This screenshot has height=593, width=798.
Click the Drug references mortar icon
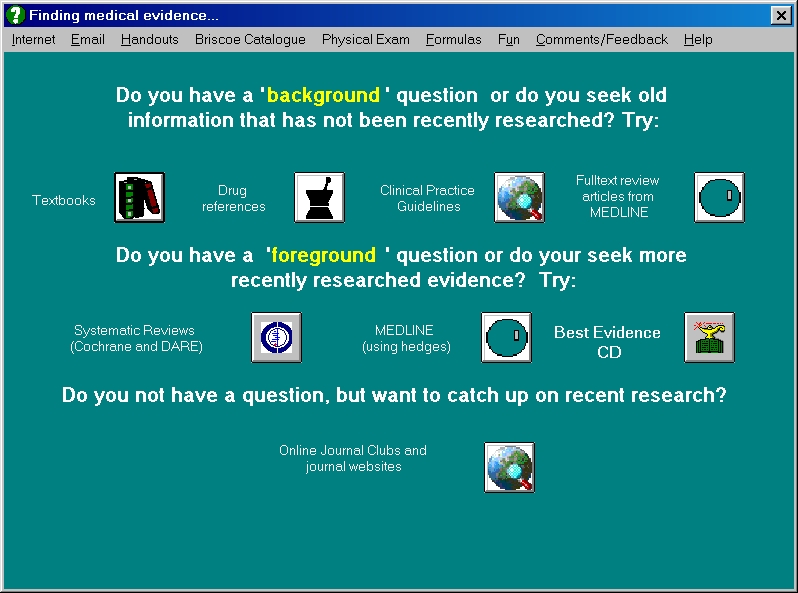(320, 197)
